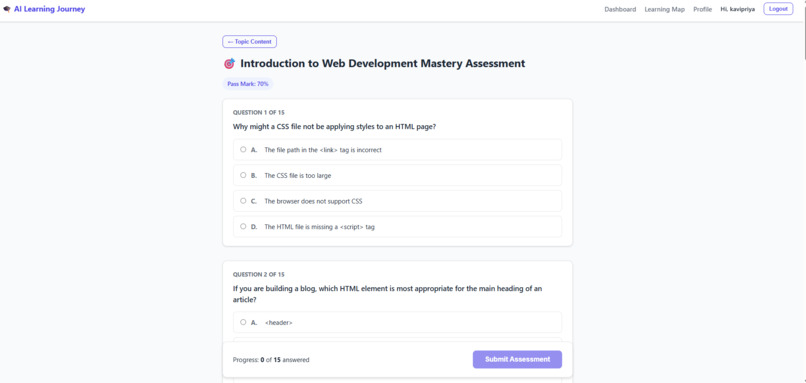Viewport: 806px width, 383px height.
Task: Open the Profile page
Action: point(702,9)
